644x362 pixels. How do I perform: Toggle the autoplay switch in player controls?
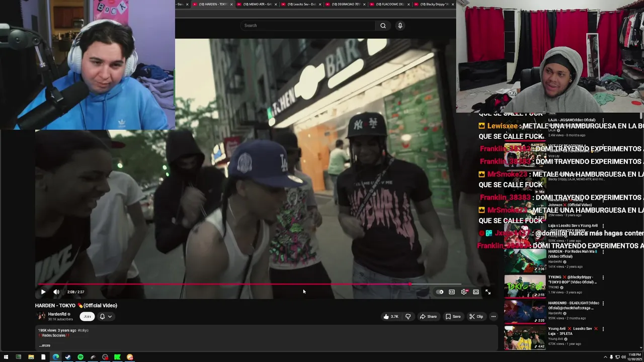(x=440, y=292)
